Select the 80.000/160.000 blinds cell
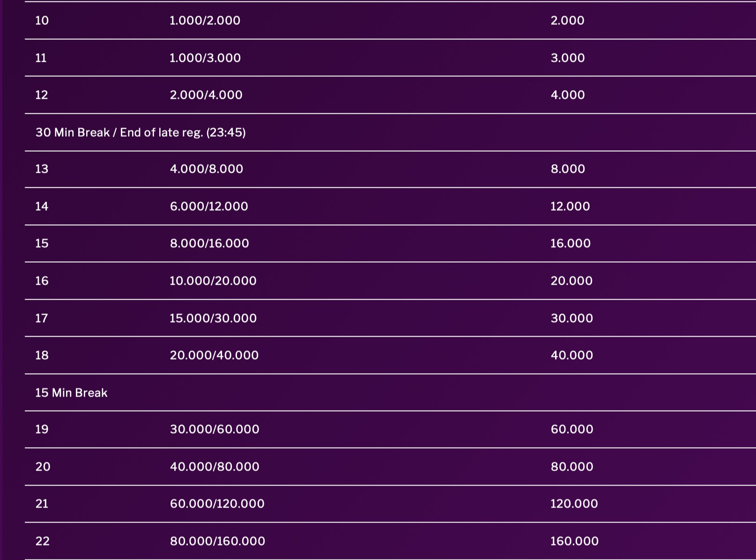756x560 pixels. [x=217, y=541]
